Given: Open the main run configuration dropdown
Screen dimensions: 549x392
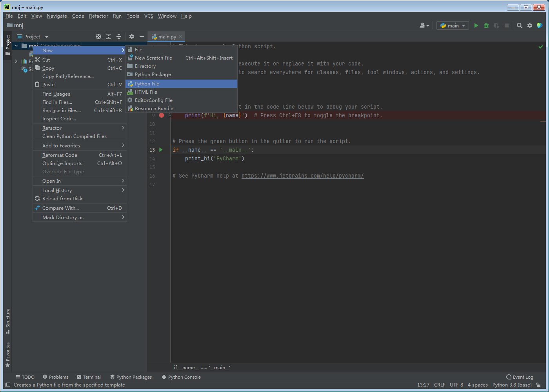Looking at the screenshot, I should (453, 25).
